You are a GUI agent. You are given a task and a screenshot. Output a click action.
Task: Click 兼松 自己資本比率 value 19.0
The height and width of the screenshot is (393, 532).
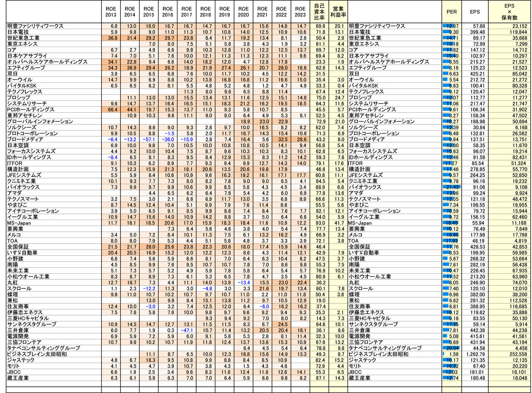pyautogui.click(x=320, y=300)
